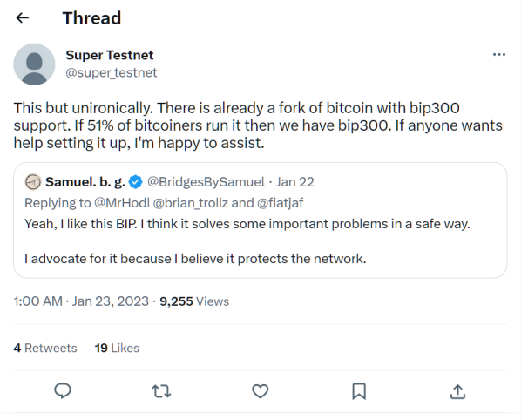
Task: View the 19 Likes list
Action: pyautogui.click(x=117, y=348)
